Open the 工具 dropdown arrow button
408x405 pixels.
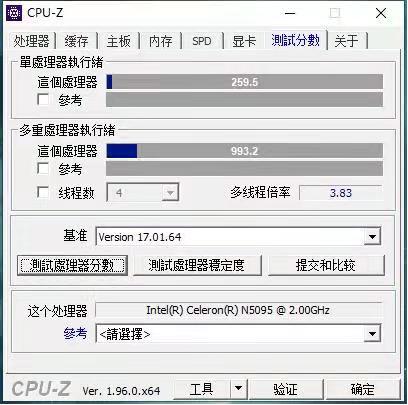[238, 388]
